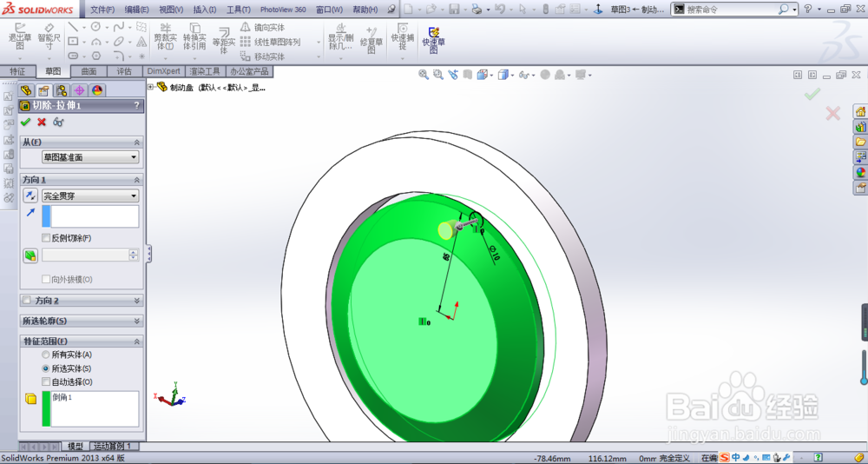
Task: Click Rapid Sketch (快速草图) tool
Action: click(x=433, y=40)
